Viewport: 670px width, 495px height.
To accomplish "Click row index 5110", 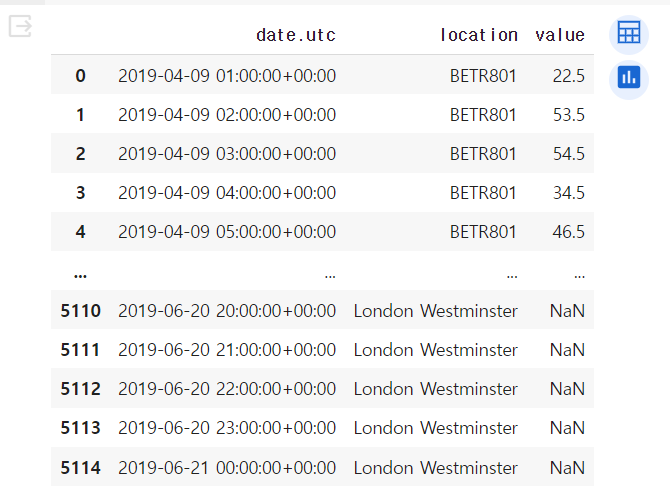I will click(x=80, y=311).
